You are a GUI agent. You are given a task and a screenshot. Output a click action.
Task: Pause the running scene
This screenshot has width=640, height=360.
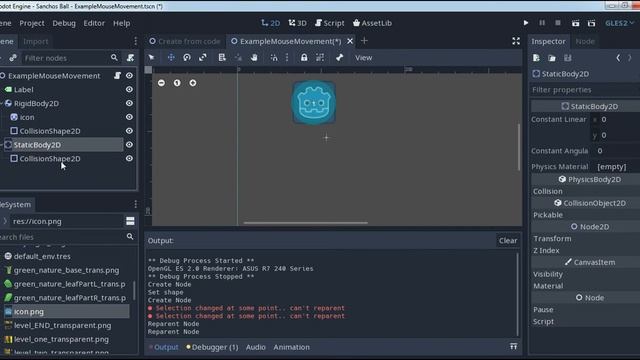(x=542, y=23)
